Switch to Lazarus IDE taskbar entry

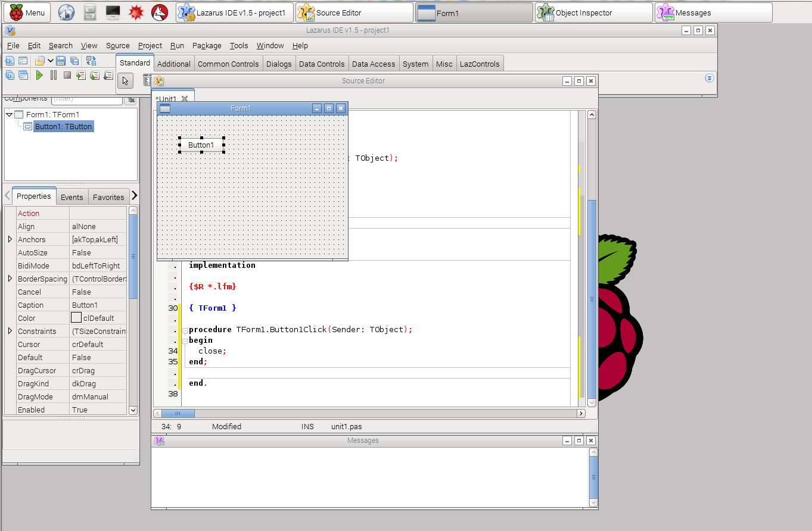(235, 13)
